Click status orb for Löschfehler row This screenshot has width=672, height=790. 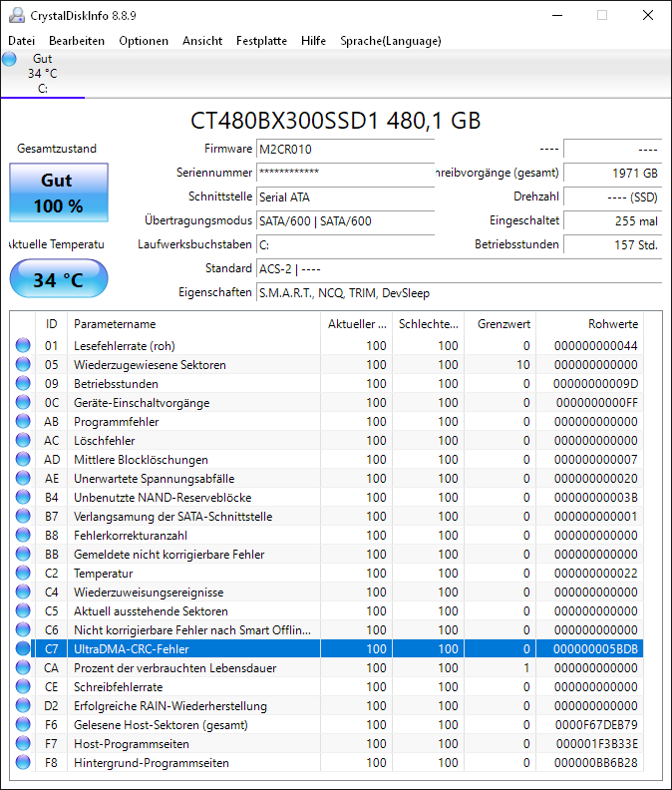click(x=23, y=440)
